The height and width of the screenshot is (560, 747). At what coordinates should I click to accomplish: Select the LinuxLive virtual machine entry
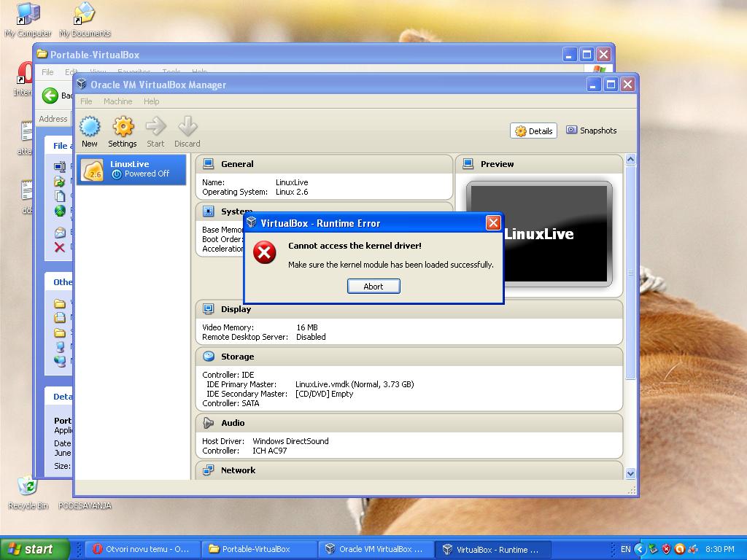131,169
